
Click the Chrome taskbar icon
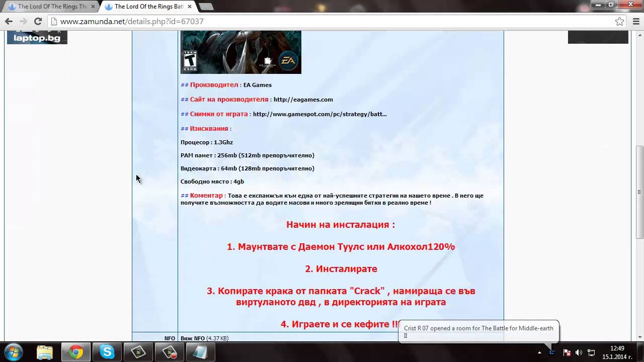(76, 352)
